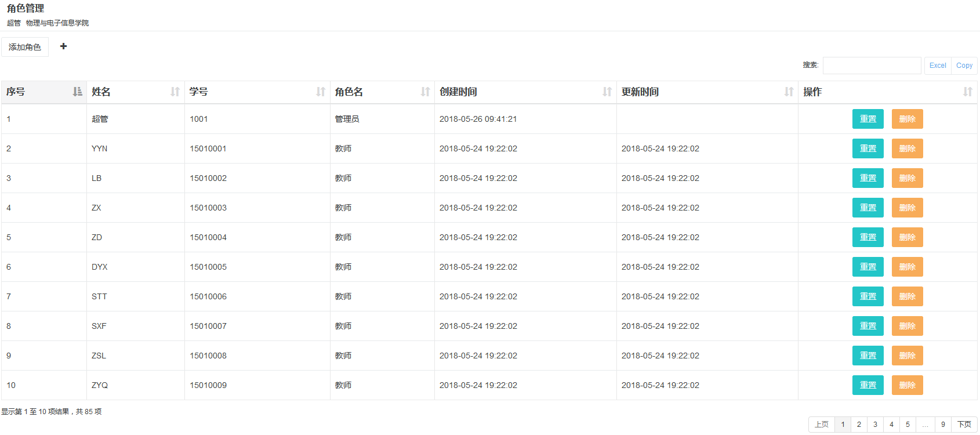Image resolution: width=980 pixels, height=435 pixels.
Task: Jump to last page 9
Action: tap(943, 425)
